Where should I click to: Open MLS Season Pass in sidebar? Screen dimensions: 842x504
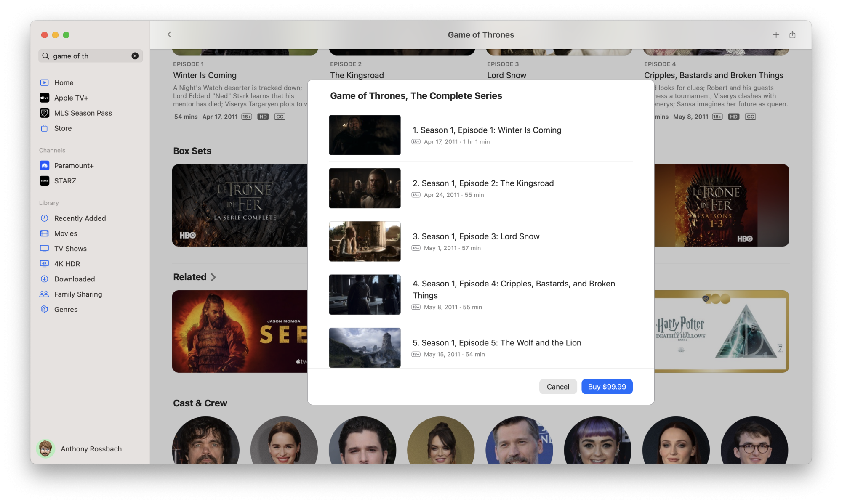83,113
